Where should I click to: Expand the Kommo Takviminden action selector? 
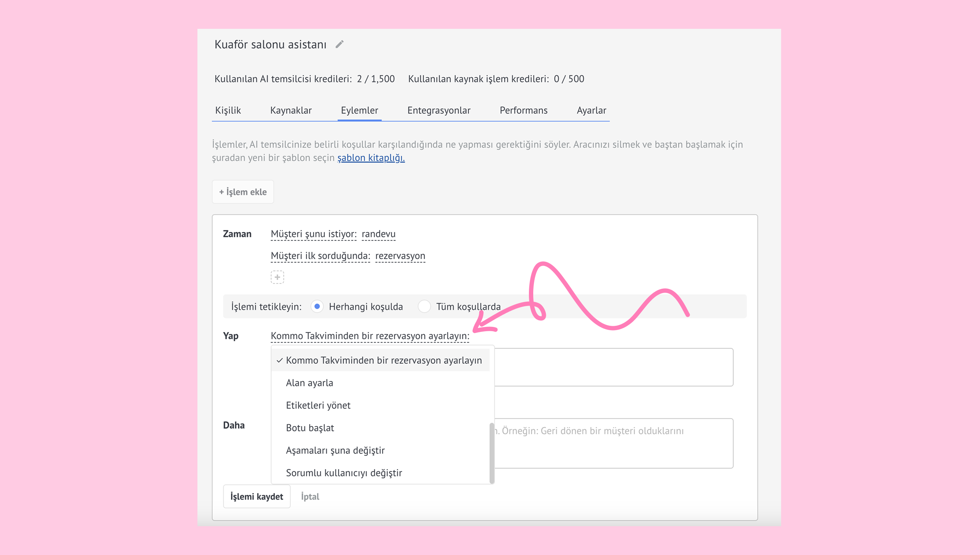[x=370, y=336]
